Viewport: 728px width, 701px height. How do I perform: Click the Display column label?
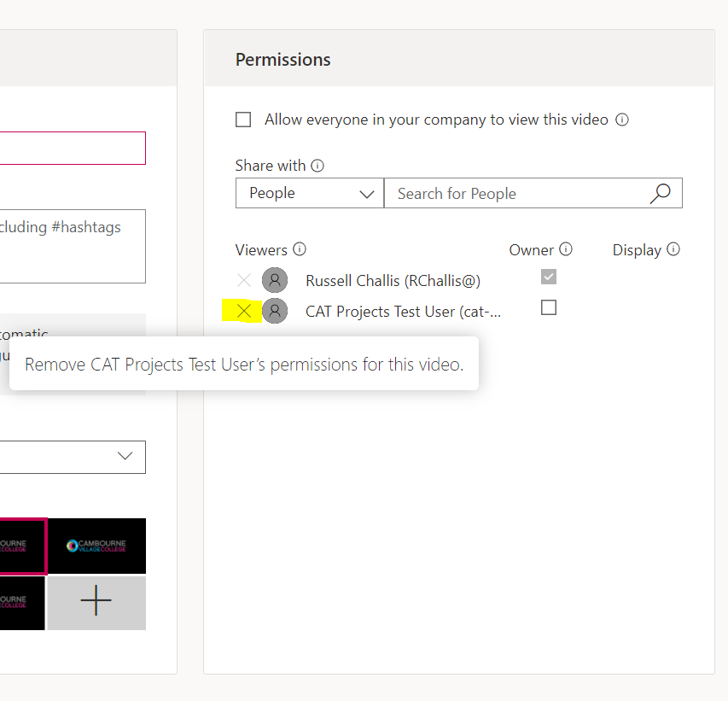coord(637,250)
